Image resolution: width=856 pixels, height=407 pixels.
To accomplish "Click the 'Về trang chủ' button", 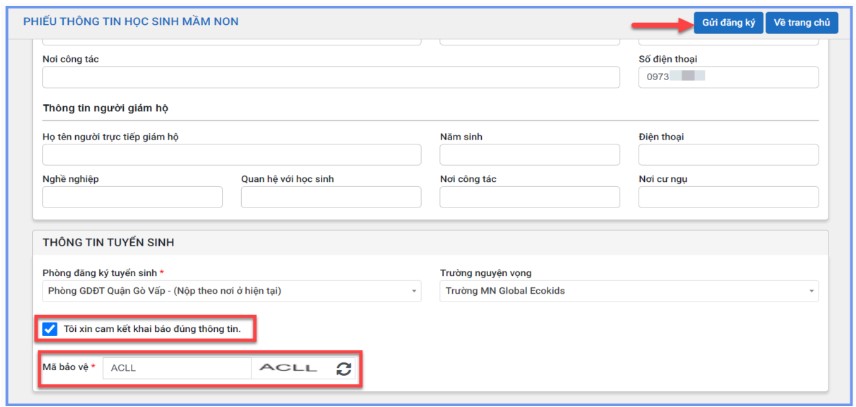I will (x=801, y=22).
